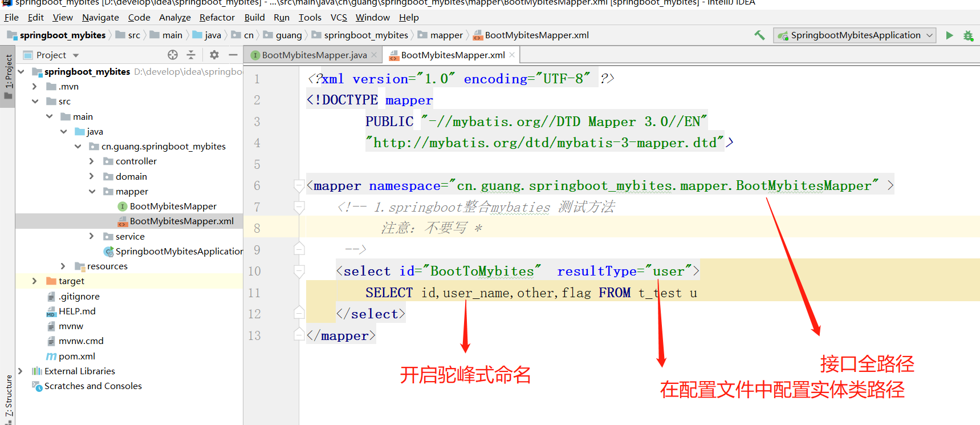Close the BootMybitesMapper.java tab

point(374,55)
